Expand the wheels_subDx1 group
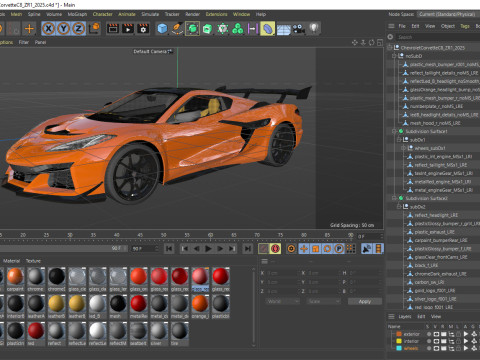The width and height of the screenshot is (480, 360). coord(403,148)
